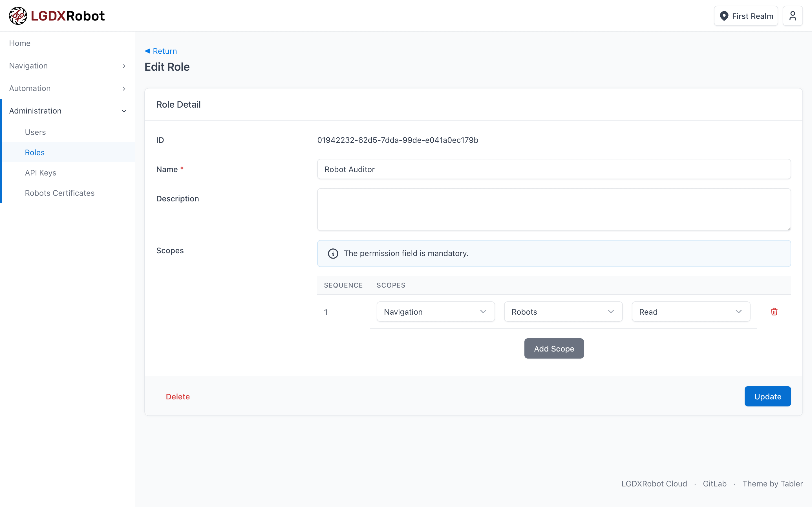The height and width of the screenshot is (507, 812).
Task: Go to Users in the sidebar
Action: pyautogui.click(x=35, y=132)
